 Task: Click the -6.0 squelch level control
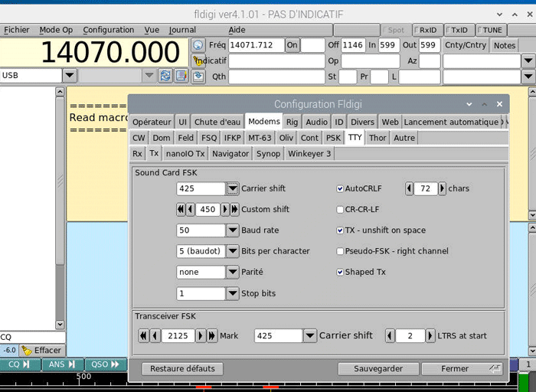(x=9, y=351)
